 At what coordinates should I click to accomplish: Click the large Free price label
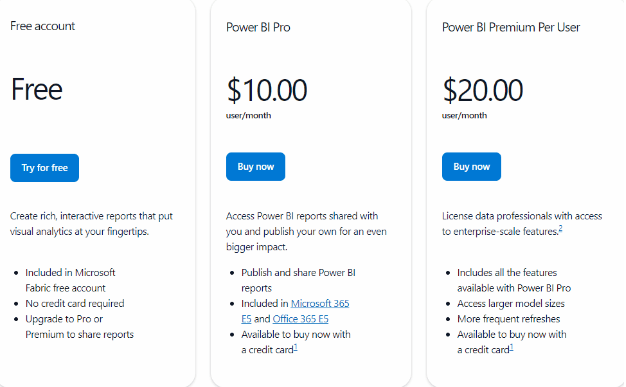(x=37, y=89)
